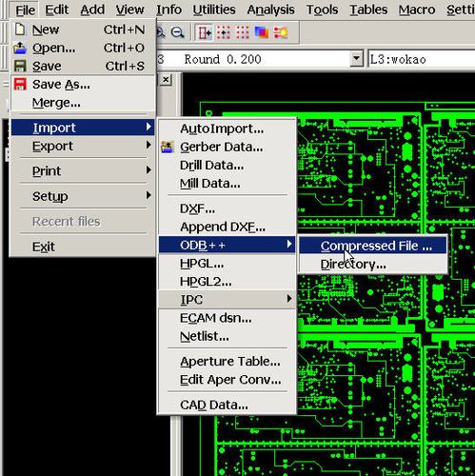Toggle the object snap icon with red box
Screen dimensions: 475x476
click(x=205, y=32)
